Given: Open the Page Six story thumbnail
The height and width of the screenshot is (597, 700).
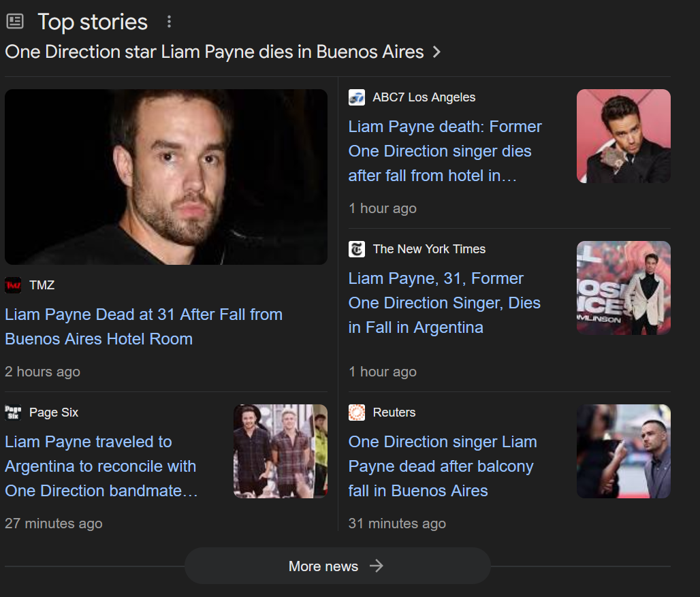Looking at the screenshot, I should pyautogui.click(x=281, y=451).
